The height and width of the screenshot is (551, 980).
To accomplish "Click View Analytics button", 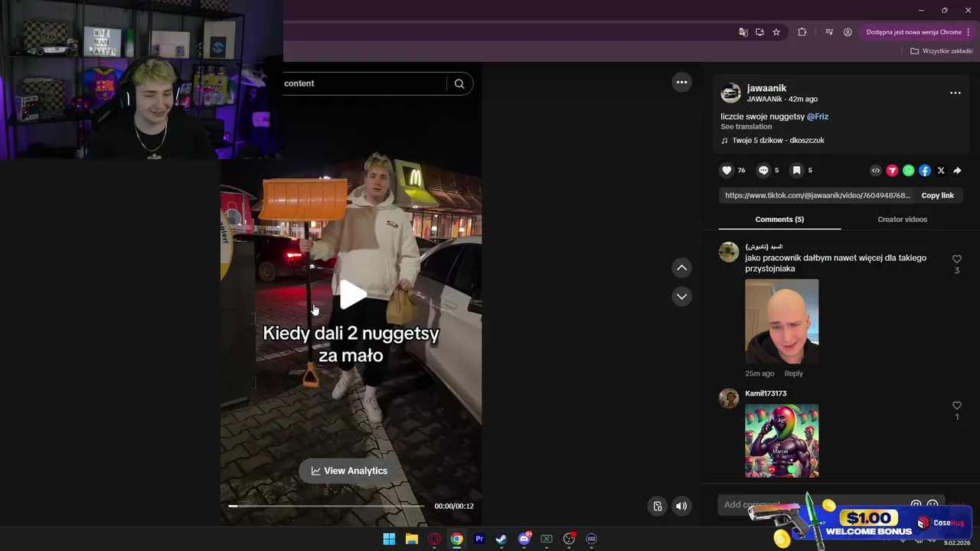I will pos(350,471).
